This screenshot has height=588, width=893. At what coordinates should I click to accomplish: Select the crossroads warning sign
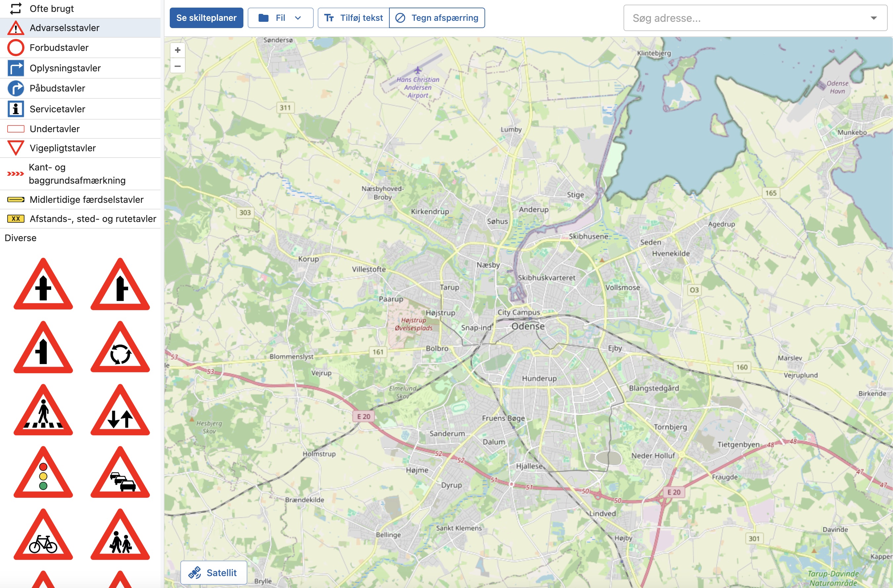tap(43, 287)
